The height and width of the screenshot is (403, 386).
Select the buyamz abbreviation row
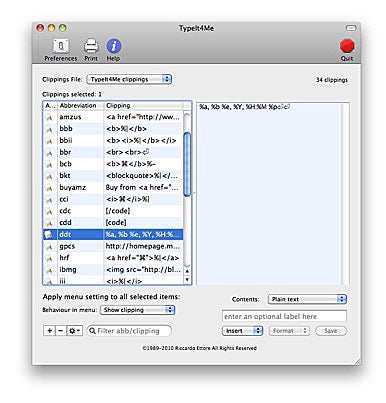[x=113, y=187]
